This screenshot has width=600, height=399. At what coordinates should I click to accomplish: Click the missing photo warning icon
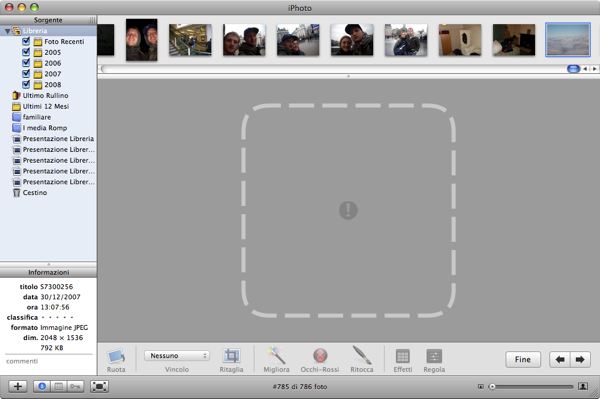click(348, 210)
